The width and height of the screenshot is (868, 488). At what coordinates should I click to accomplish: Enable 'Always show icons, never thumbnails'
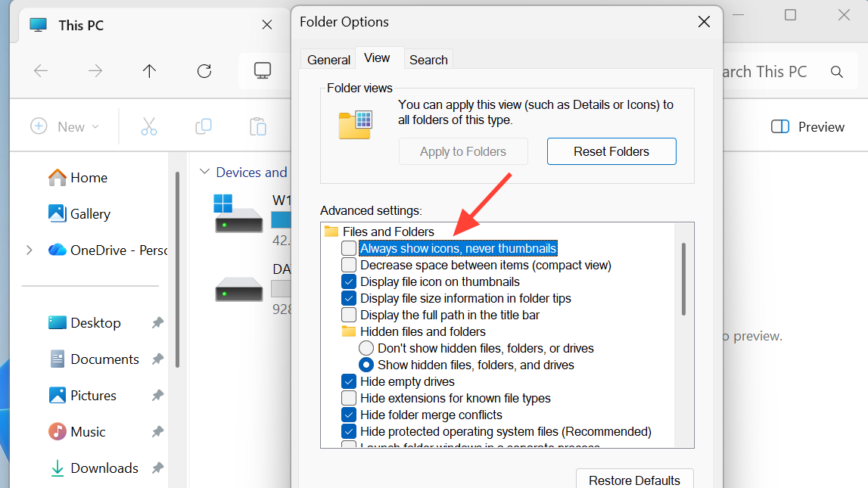pyautogui.click(x=349, y=248)
